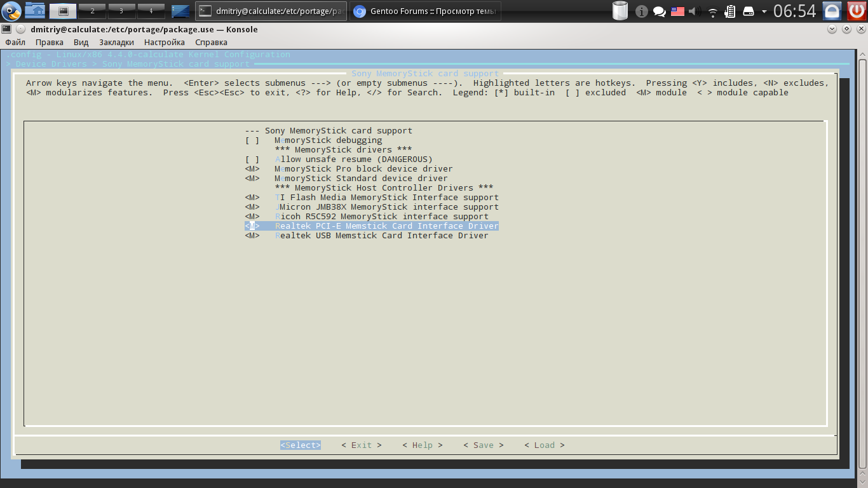
Task: Click the '*** MemoryStick drivers ***' line
Action: (344, 149)
